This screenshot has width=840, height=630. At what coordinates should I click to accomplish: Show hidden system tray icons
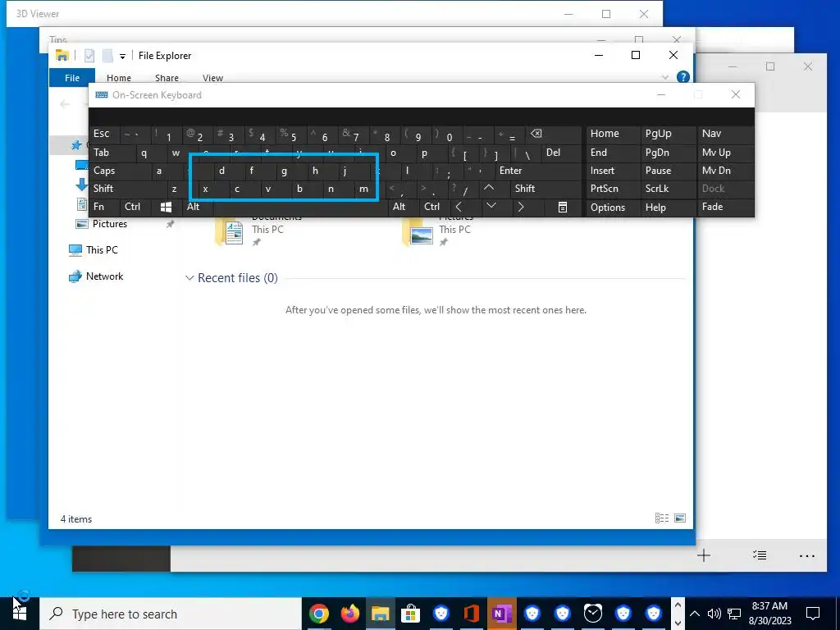(x=694, y=614)
